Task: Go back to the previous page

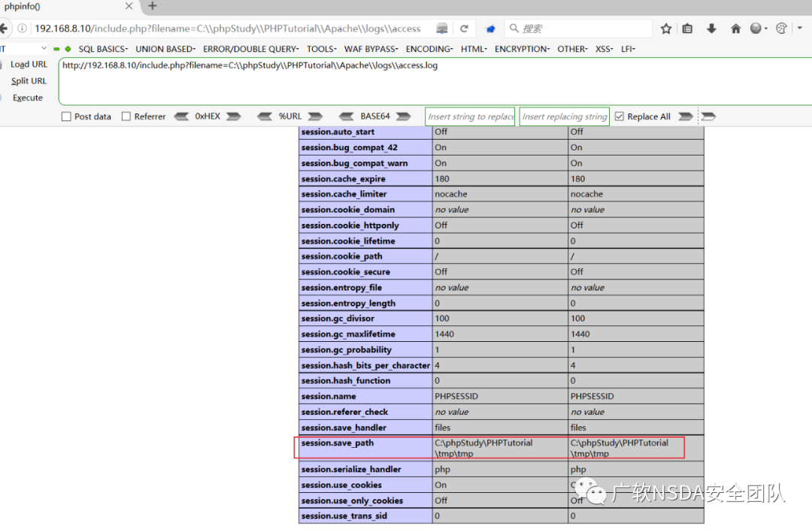Action: point(3,29)
